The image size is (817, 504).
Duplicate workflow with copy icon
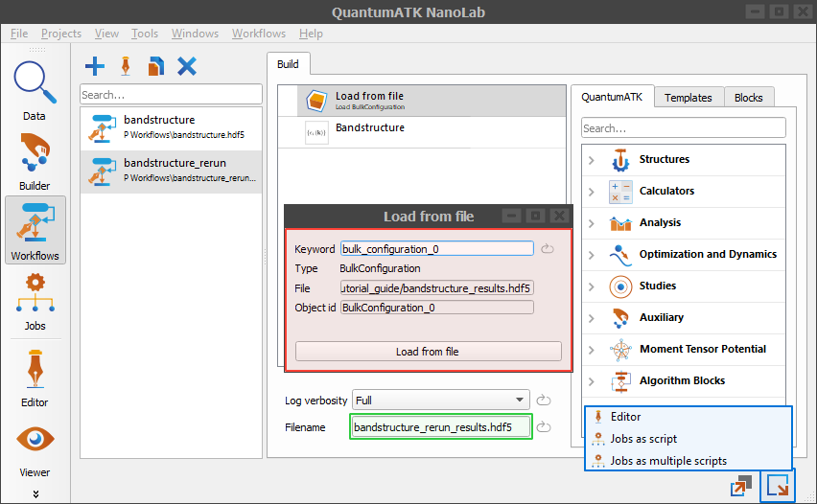[x=155, y=66]
